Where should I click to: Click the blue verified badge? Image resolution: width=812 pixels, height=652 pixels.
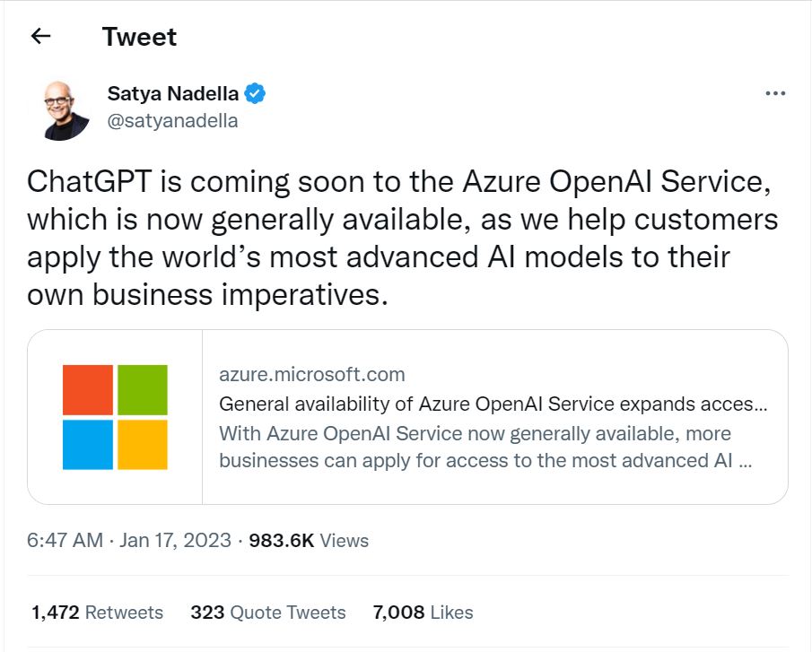coord(255,93)
